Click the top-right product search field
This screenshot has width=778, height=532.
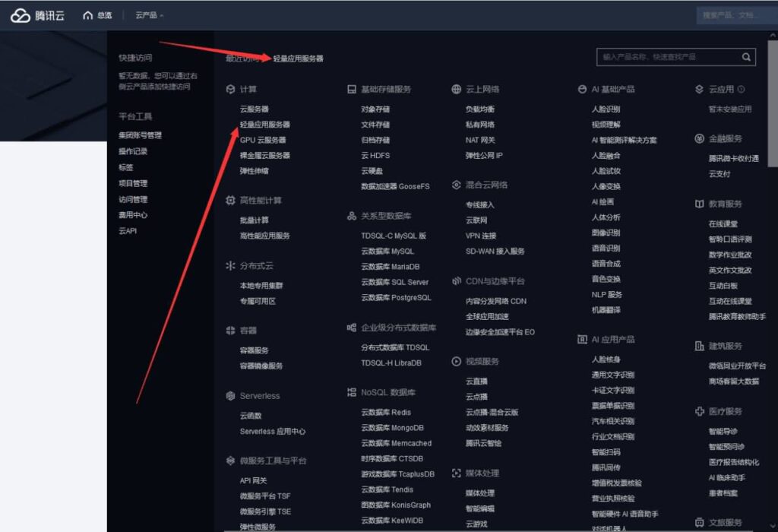(737, 15)
